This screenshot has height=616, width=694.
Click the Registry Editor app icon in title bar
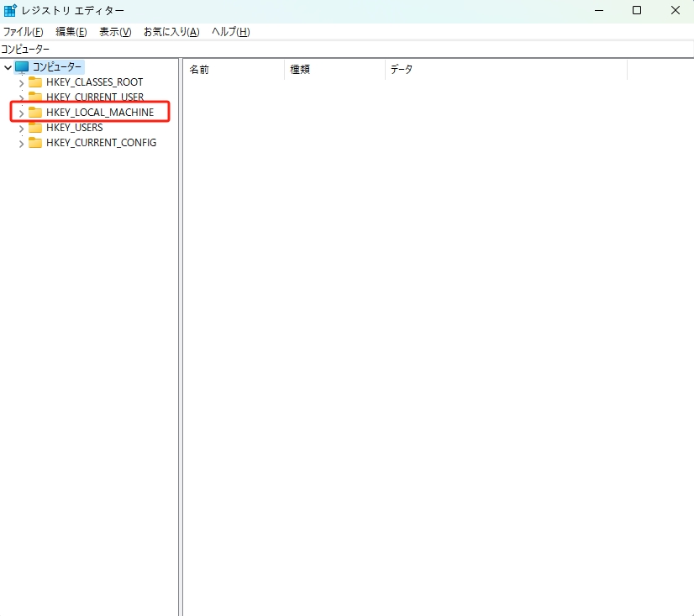point(10,10)
